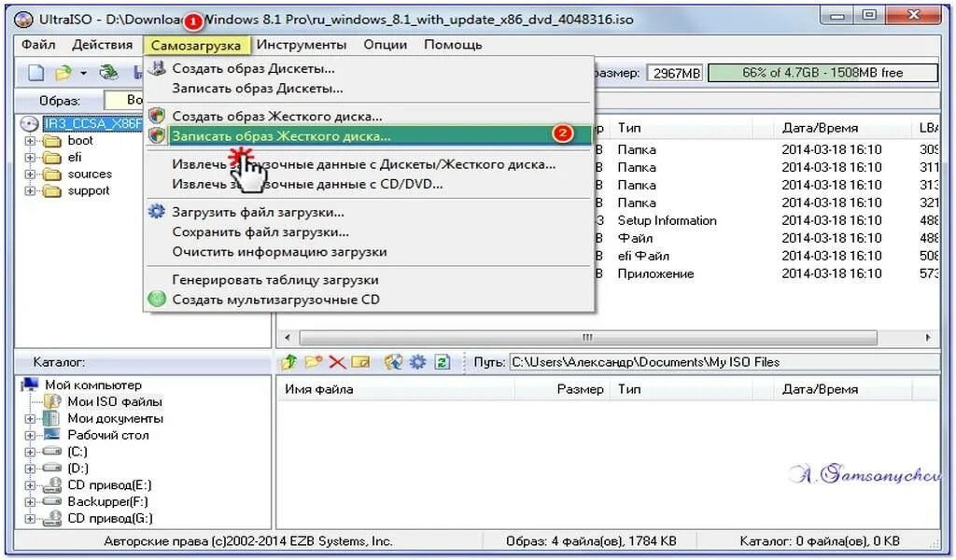Click the green refresh icon in catalog toolbar
The image size is (956, 560).
(443, 362)
